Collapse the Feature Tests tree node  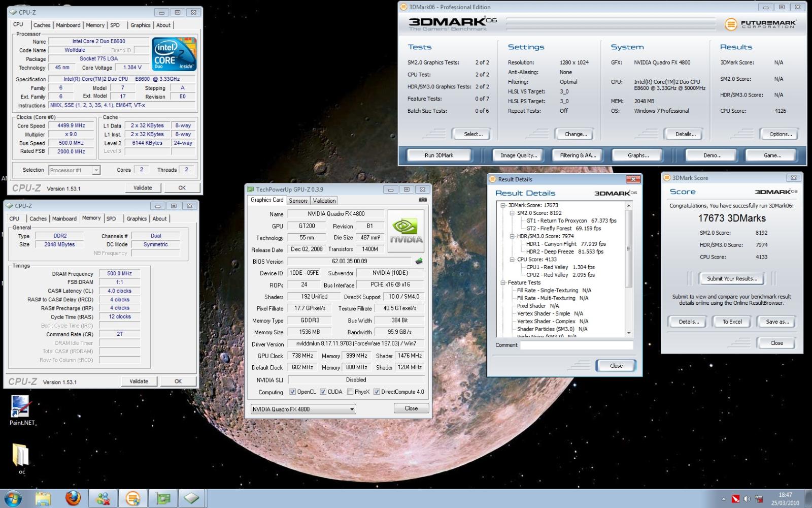point(503,282)
